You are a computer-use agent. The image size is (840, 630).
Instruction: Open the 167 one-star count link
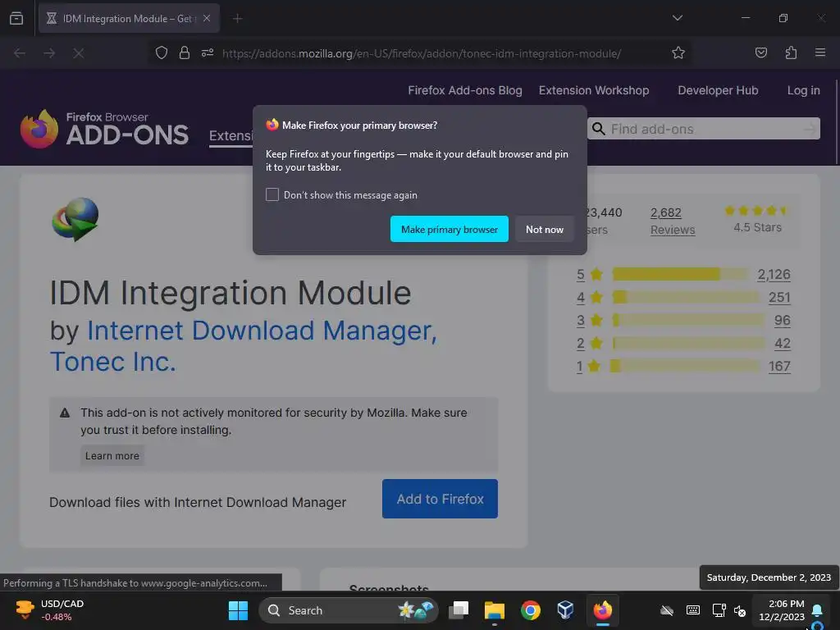(779, 367)
